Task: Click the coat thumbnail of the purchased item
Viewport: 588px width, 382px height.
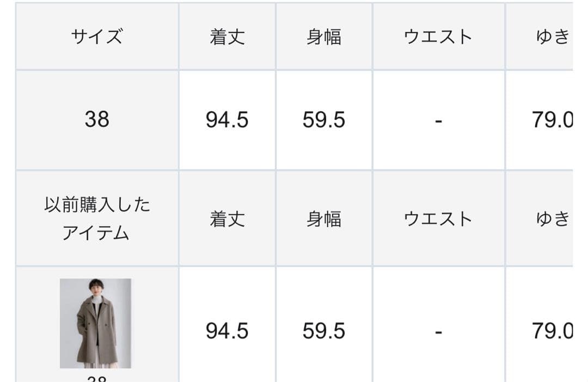Action: tap(95, 323)
